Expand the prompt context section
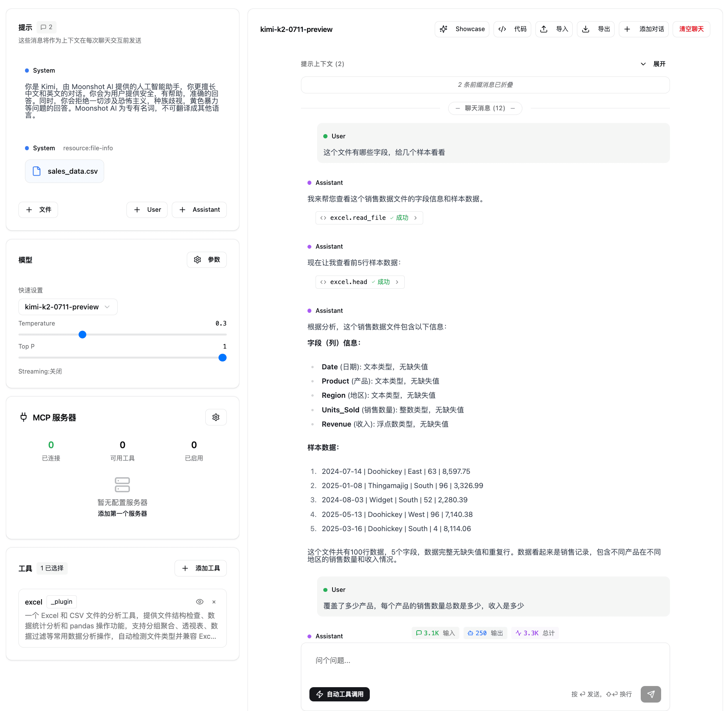Image resolution: width=728 pixels, height=711 pixels. click(x=653, y=64)
